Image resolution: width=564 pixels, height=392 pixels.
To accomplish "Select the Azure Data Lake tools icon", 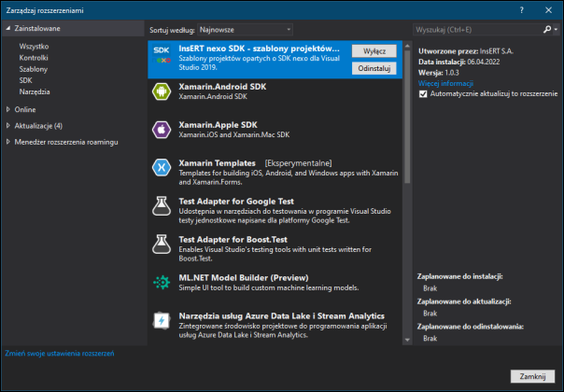I will (161, 320).
